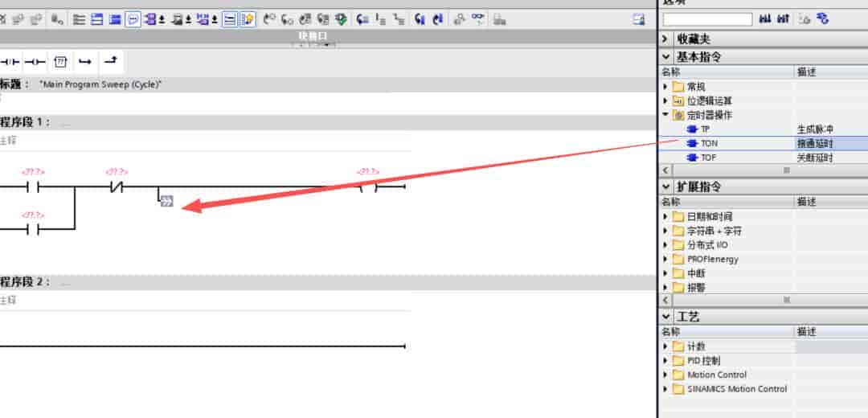Click the 程序段 1 network title
868x418 pixels.
coord(26,122)
